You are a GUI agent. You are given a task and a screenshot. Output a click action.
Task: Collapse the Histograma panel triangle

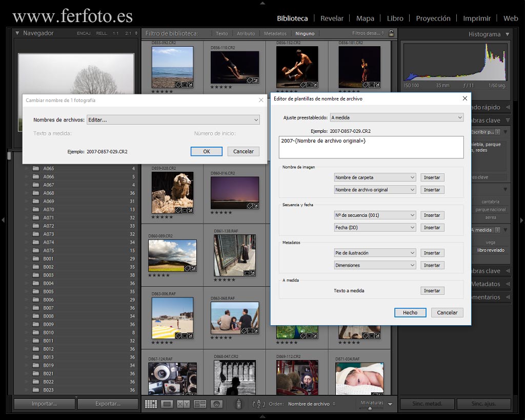click(508, 34)
